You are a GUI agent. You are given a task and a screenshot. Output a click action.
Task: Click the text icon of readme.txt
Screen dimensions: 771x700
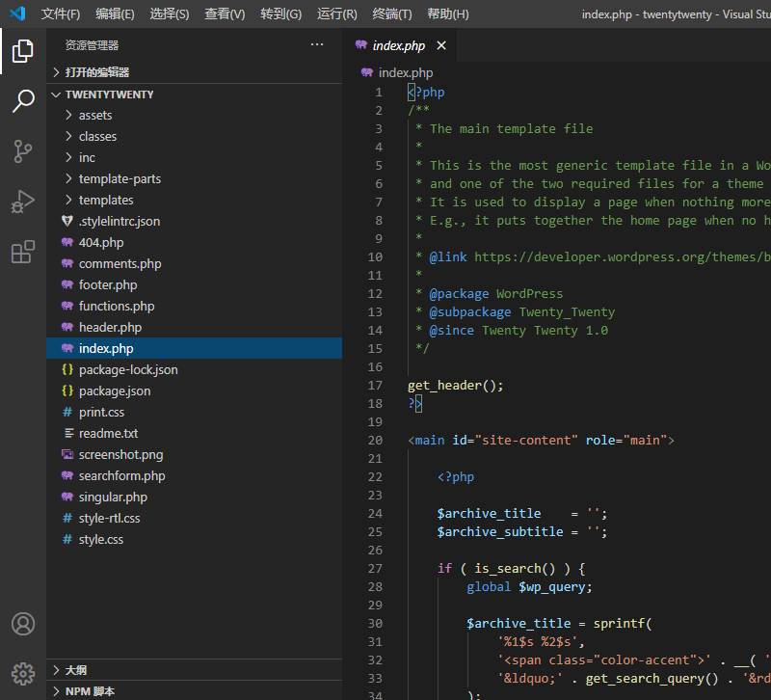tap(69, 433)
